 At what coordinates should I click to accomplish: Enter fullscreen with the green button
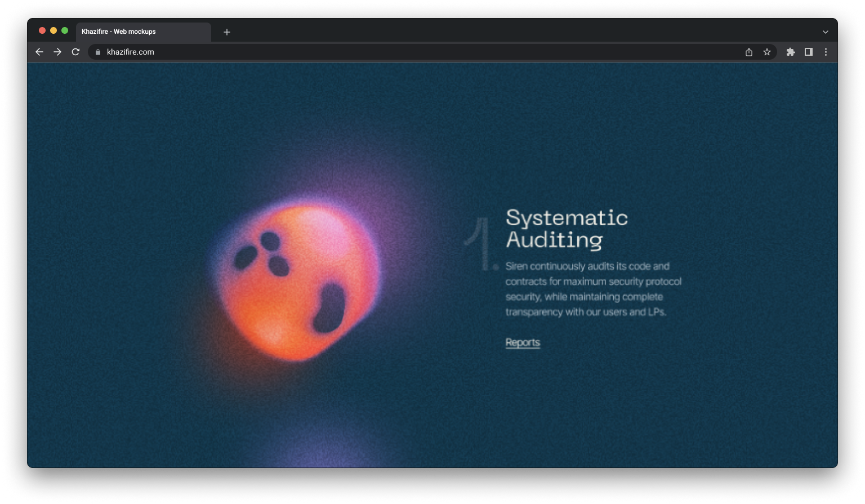pyautogui.click(x=65, y=30)
